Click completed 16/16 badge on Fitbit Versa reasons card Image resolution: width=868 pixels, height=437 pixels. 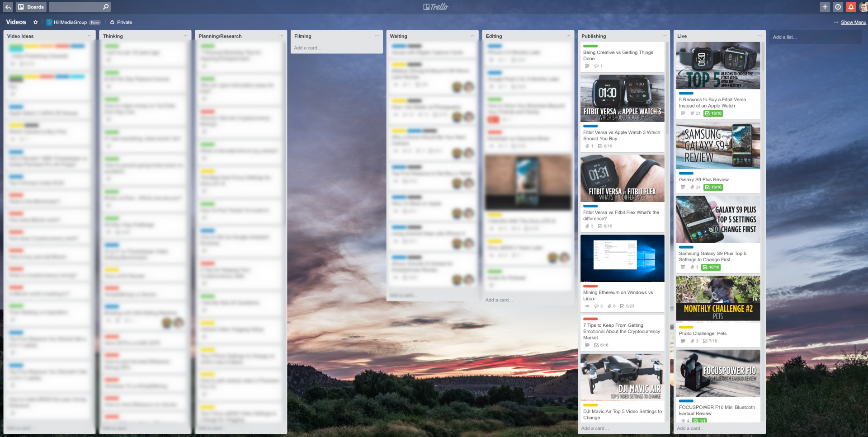(x=713, y=113)
